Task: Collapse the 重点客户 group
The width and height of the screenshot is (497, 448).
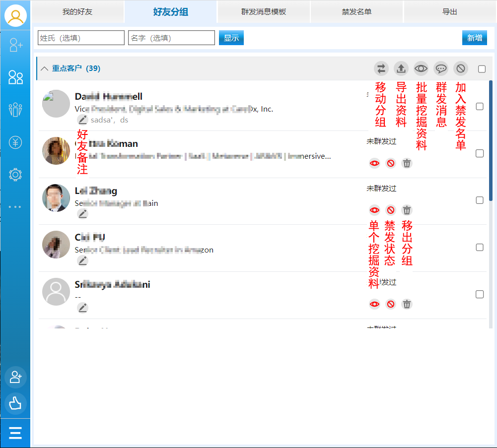Action: pos(44,68)
